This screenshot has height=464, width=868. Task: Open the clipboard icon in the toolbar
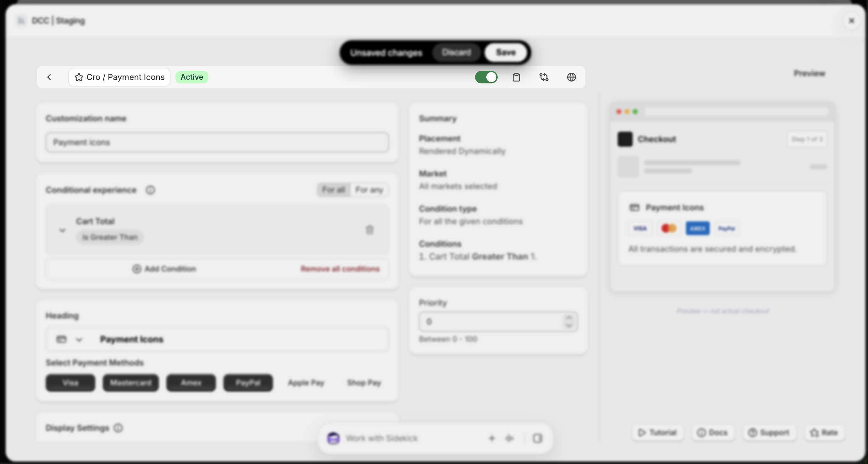point(516,77)
